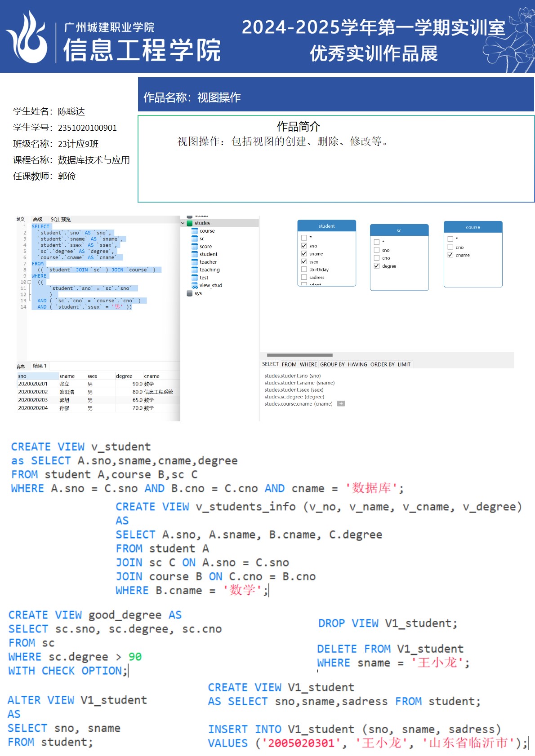Viewport: 535px width, 756px height.
Task: Switch to the SQL 预览 tab
Action: pos(61,220)
